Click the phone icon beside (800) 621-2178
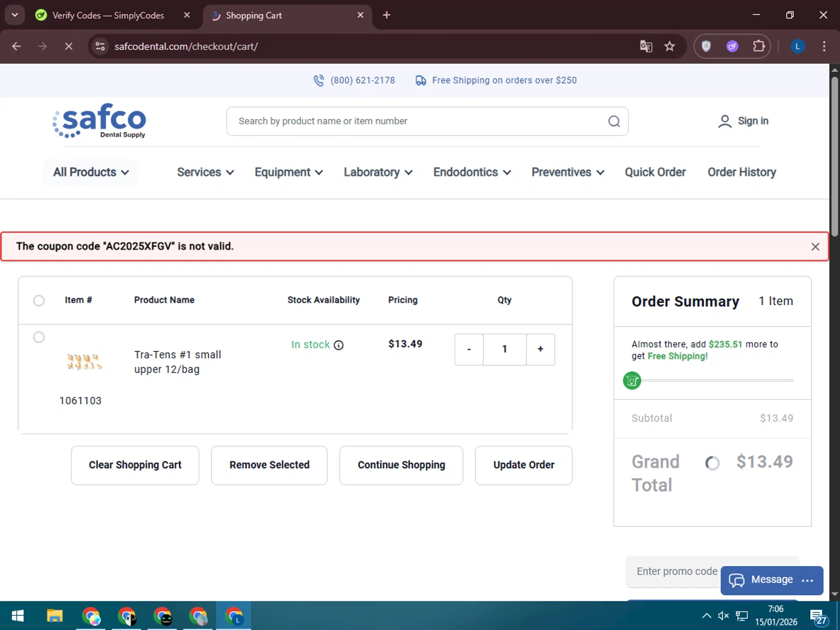The height and width of the screenshot is (630, 840). click(319, 81)
